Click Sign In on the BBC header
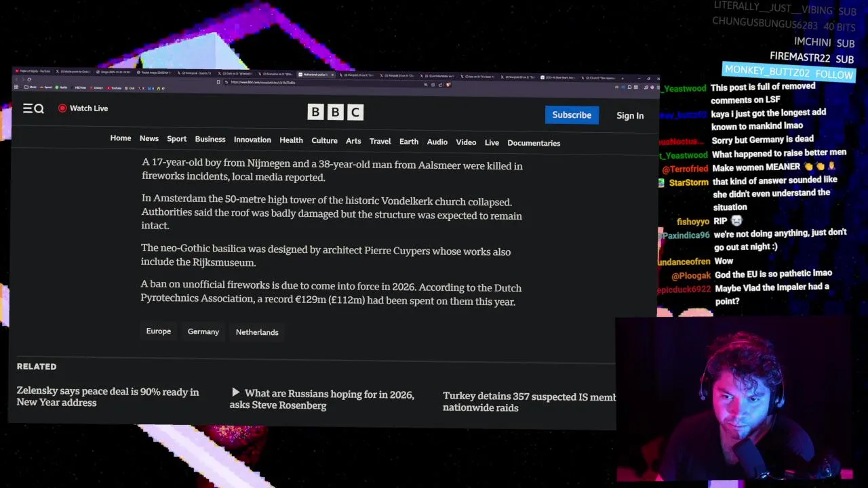This screenshot has height=488, width=868. point(630,116)
